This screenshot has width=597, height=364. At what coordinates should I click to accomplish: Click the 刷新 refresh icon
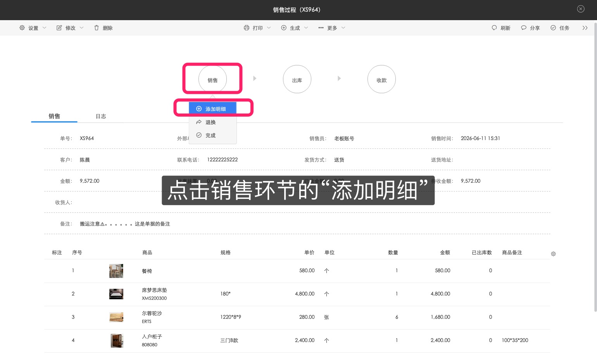pos(494,28)
